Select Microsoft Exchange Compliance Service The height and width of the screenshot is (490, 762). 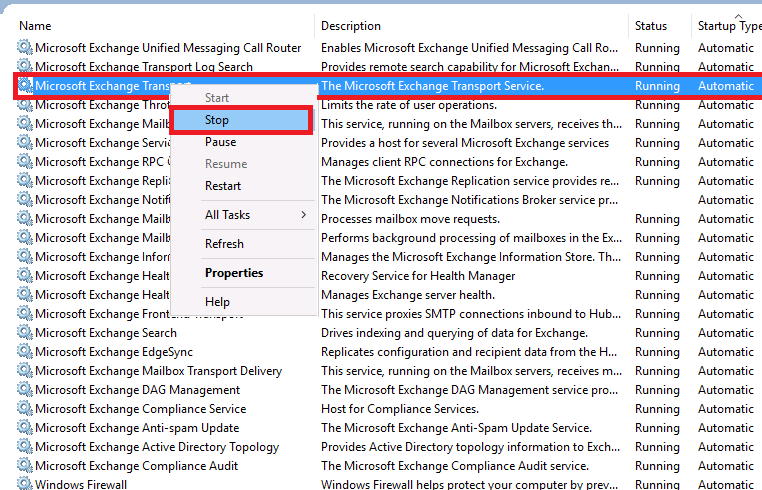[140, 409]
